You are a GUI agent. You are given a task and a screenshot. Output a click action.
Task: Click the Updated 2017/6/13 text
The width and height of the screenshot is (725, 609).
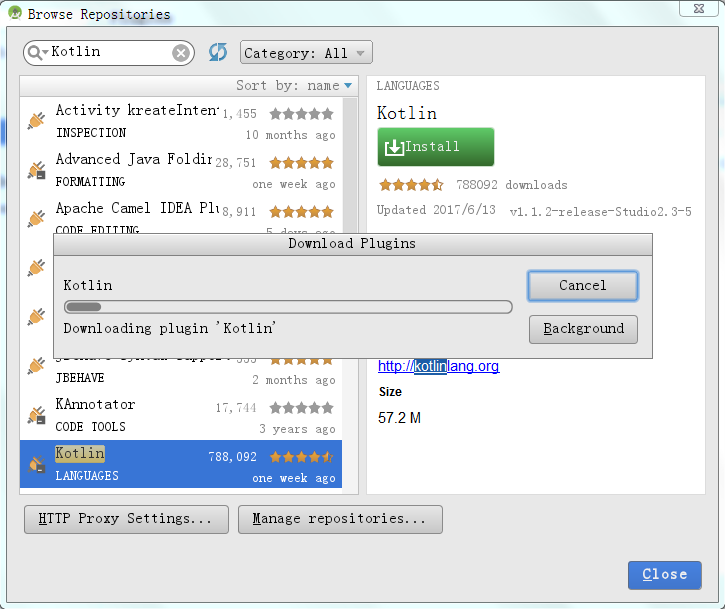(436, 210)
